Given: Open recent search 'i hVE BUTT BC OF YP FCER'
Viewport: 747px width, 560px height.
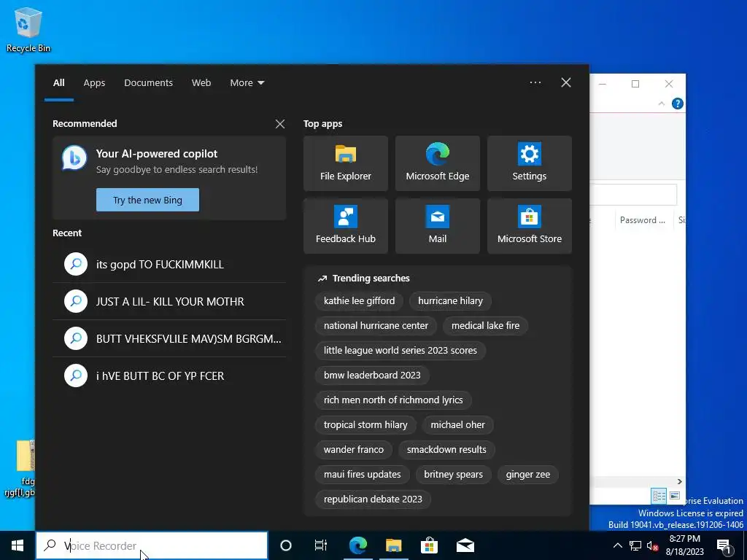Looking at the screenshot, I should click(x=169, y=376).
